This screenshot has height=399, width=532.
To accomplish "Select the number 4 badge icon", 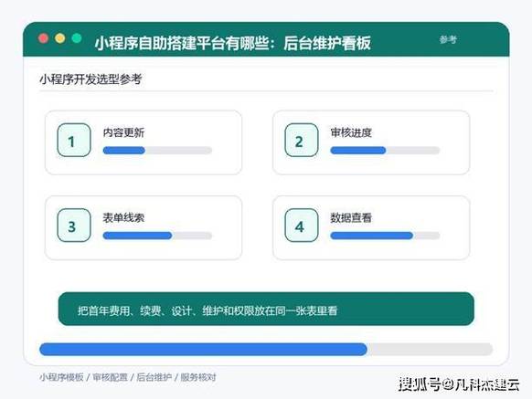I will click(x=302, y=226).
